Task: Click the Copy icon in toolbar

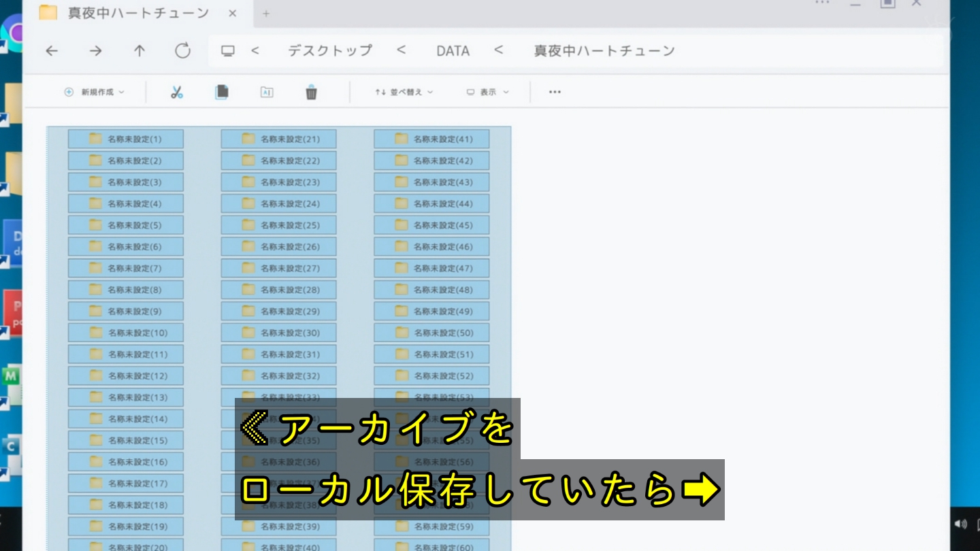Action: point(221,93)
